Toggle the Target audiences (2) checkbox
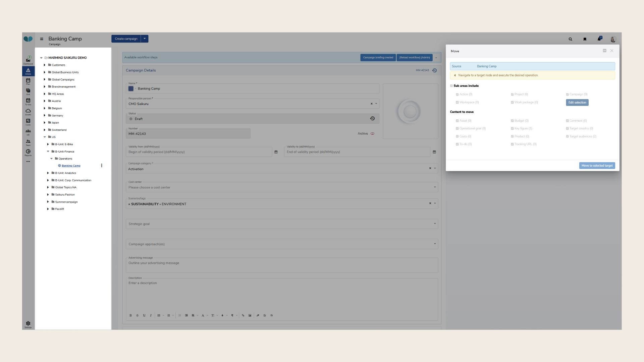The image size is (644, 362). (x=567, y=136)
